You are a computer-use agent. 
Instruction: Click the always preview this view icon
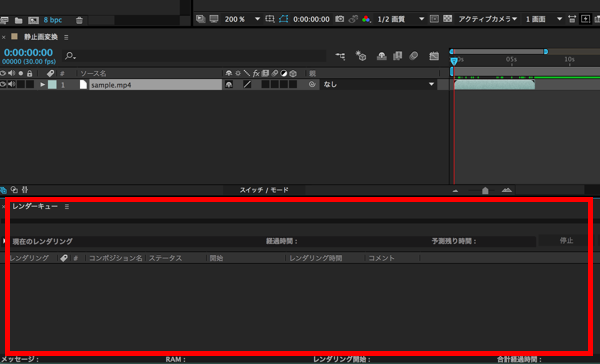201,19
